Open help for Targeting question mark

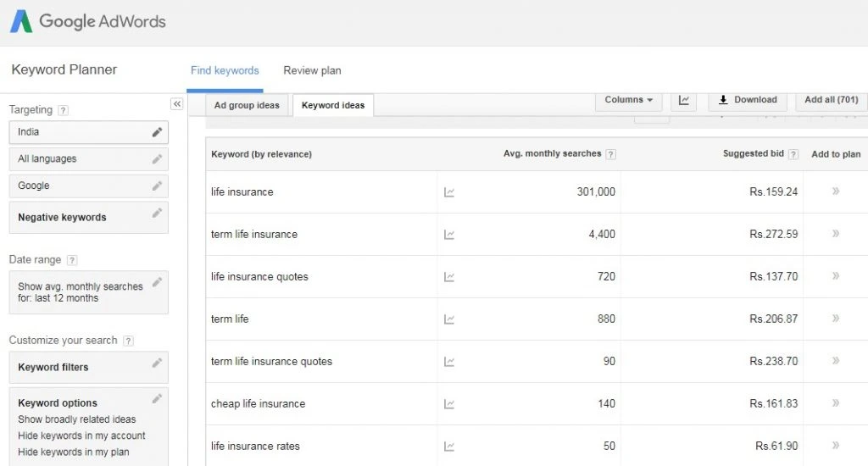click(64, 110)
